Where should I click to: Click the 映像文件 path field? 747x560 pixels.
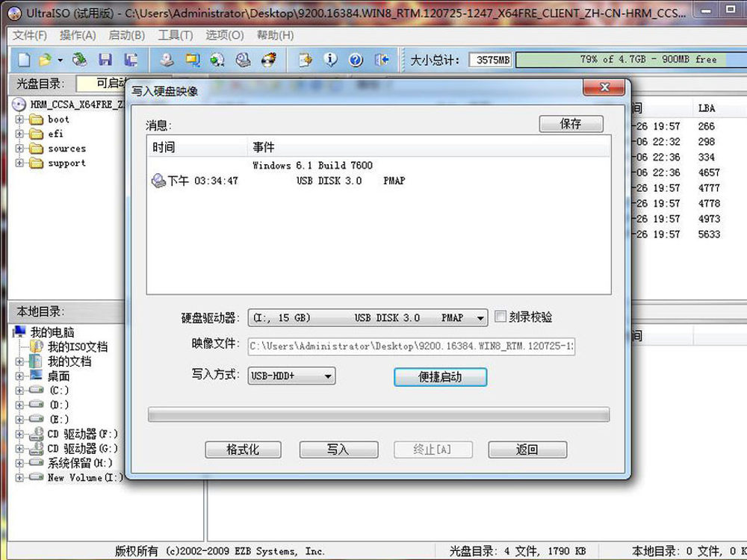click(411, 346)
